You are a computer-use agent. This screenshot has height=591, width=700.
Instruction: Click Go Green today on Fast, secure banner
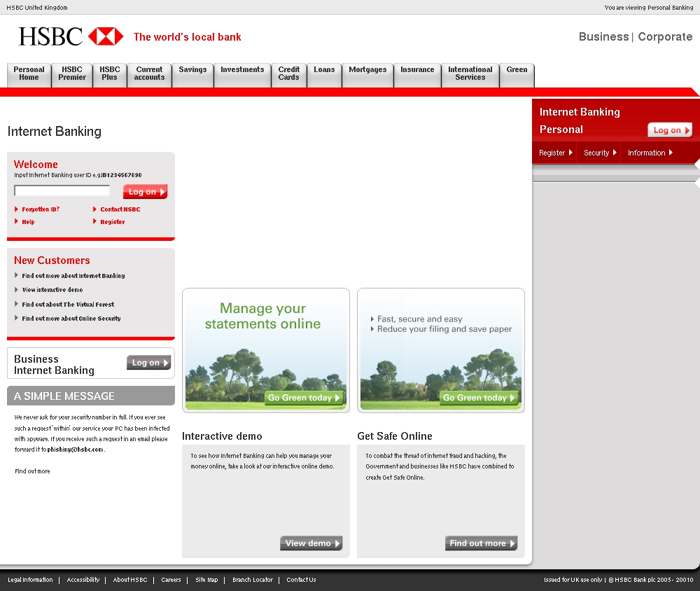pos(479,398)
